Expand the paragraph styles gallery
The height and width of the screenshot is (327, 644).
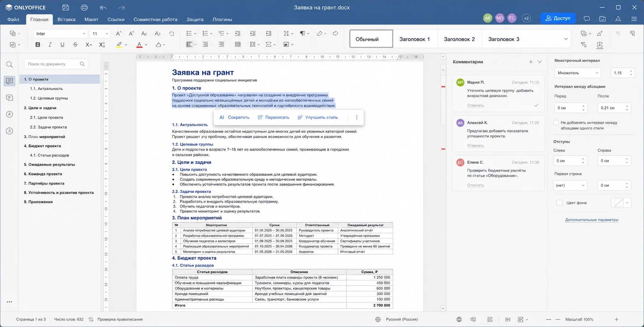click(x=566, y=39)
